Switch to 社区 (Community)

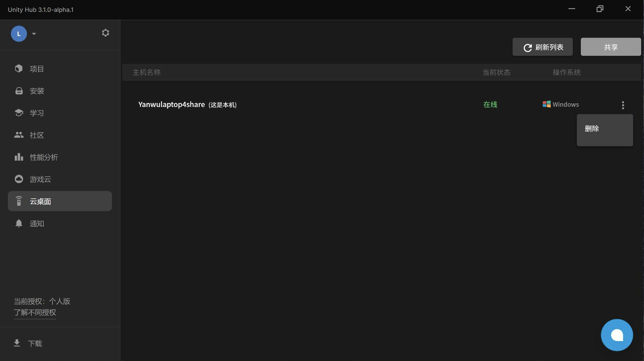point(60,135)
